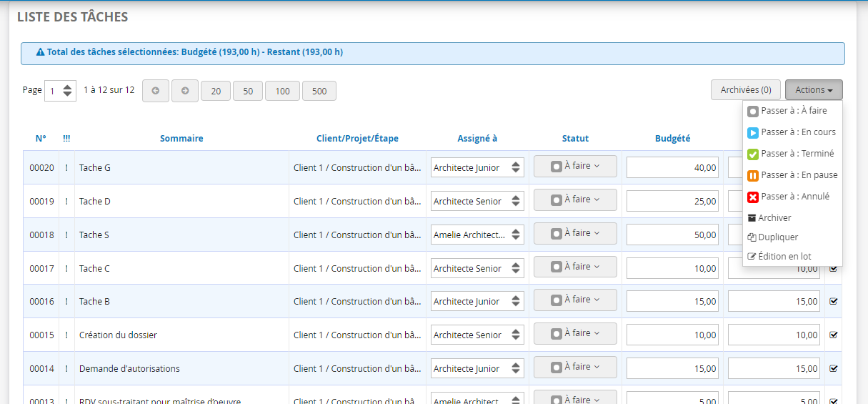Collapse the Actions dropdown button

tap(814, 90)
